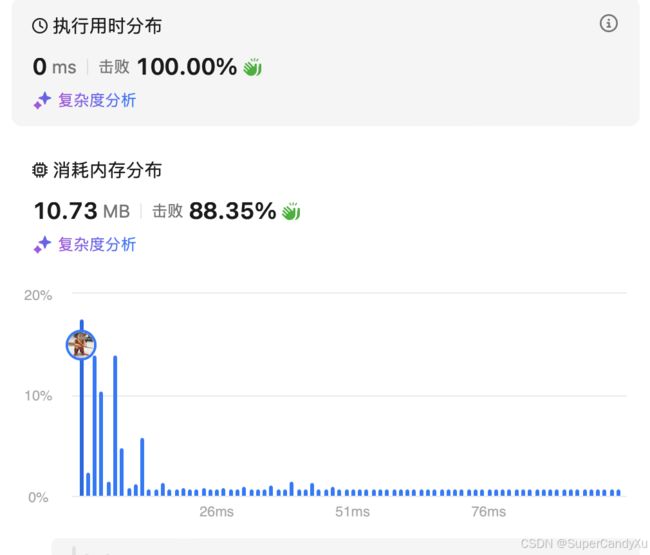Click the clapping hands icon next to 100.00%
This screenshot has width=650, height=555.
[x=252, y=67]
